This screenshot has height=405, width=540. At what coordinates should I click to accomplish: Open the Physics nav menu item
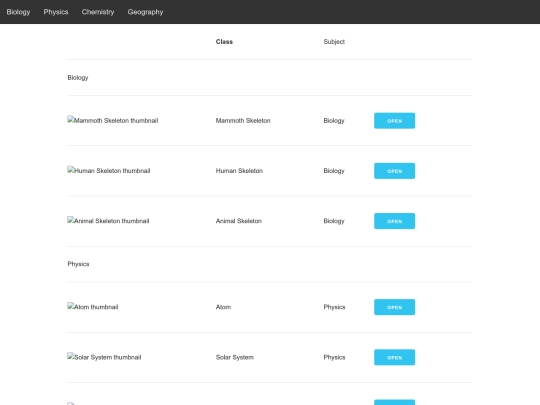tap(56, 12)
